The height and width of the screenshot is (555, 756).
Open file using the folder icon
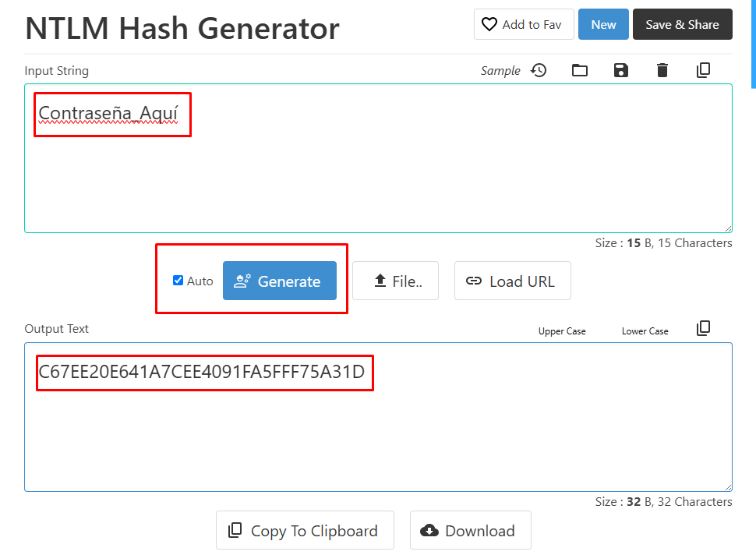(x=580, y=70)
